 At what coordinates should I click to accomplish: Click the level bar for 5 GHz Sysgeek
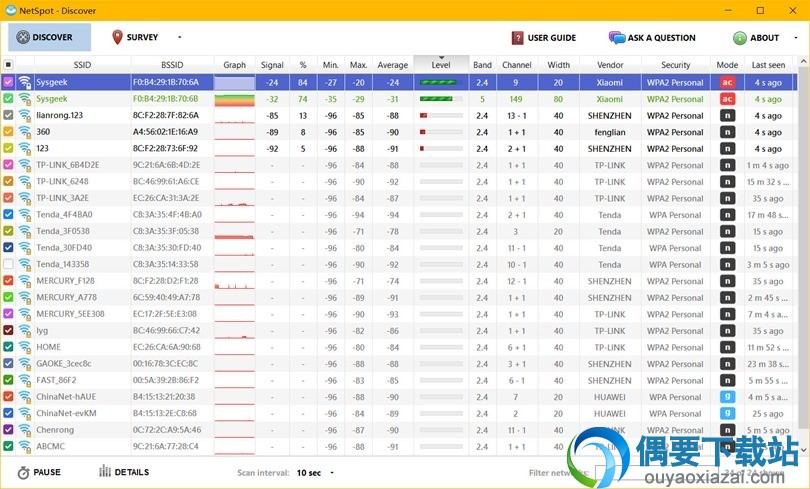441,99
